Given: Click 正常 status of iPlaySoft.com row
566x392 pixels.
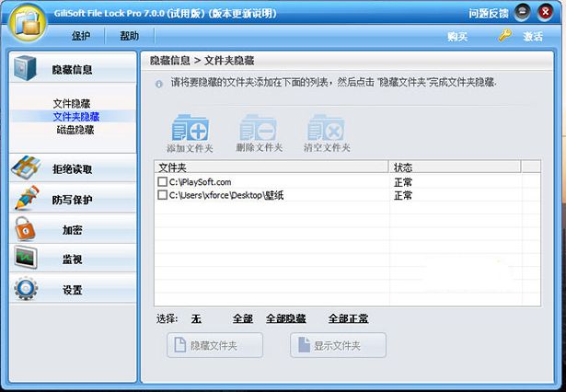Looking at the screenshot, I should [x=403, y=182].
